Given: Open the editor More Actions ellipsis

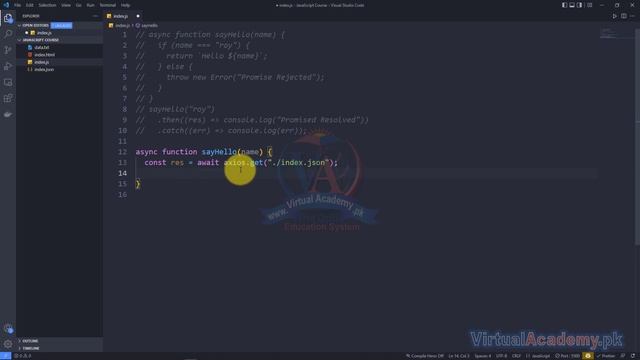Looking at the screenshot, I should [632, 16].
